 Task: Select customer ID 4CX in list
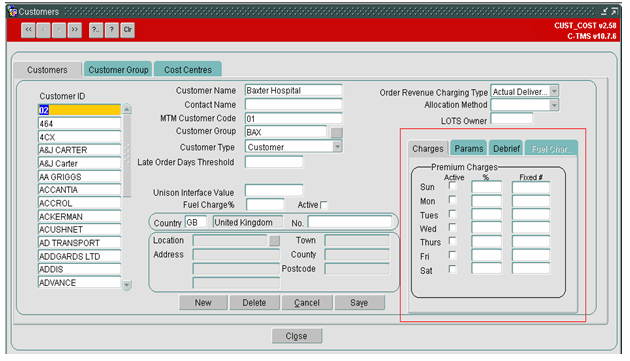[80, 137]
